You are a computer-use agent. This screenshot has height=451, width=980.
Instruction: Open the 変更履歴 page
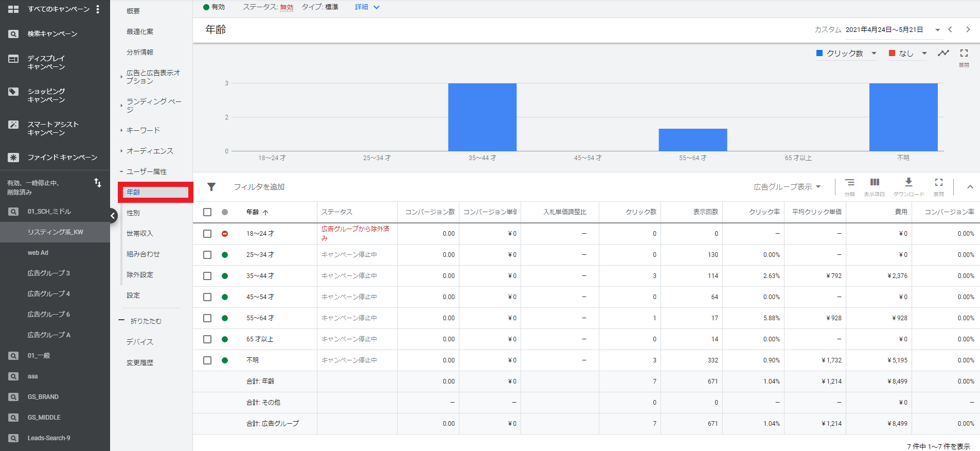coord(140,362)
